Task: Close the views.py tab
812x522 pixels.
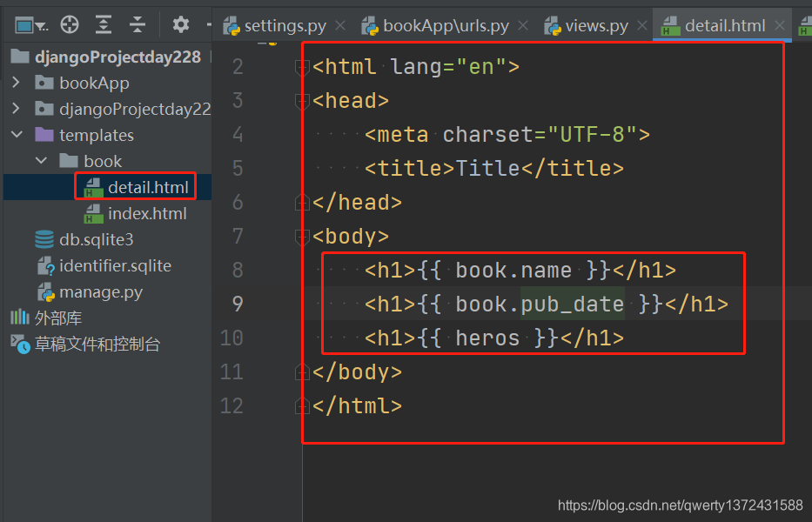Action: click(642, 25)
